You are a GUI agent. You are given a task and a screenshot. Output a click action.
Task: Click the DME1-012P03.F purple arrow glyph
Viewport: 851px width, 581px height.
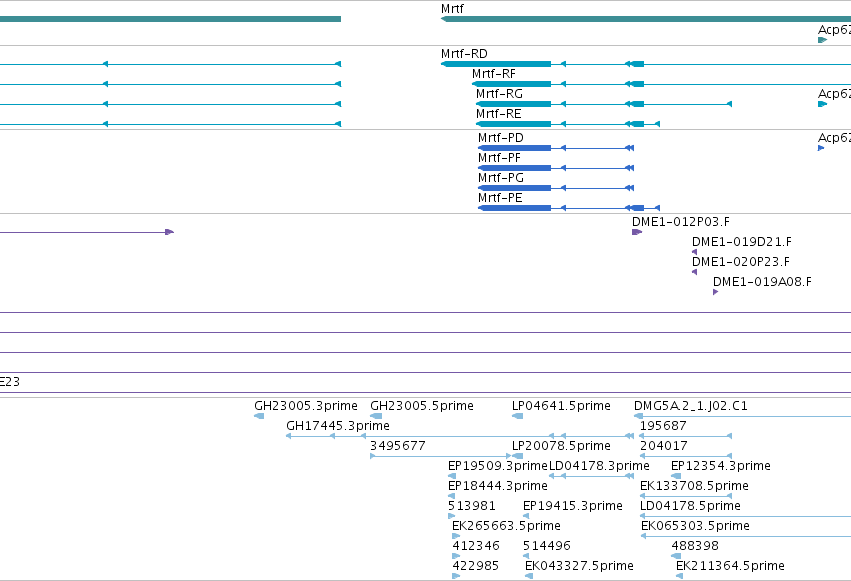pyautogui.click(x=637, y=232)
